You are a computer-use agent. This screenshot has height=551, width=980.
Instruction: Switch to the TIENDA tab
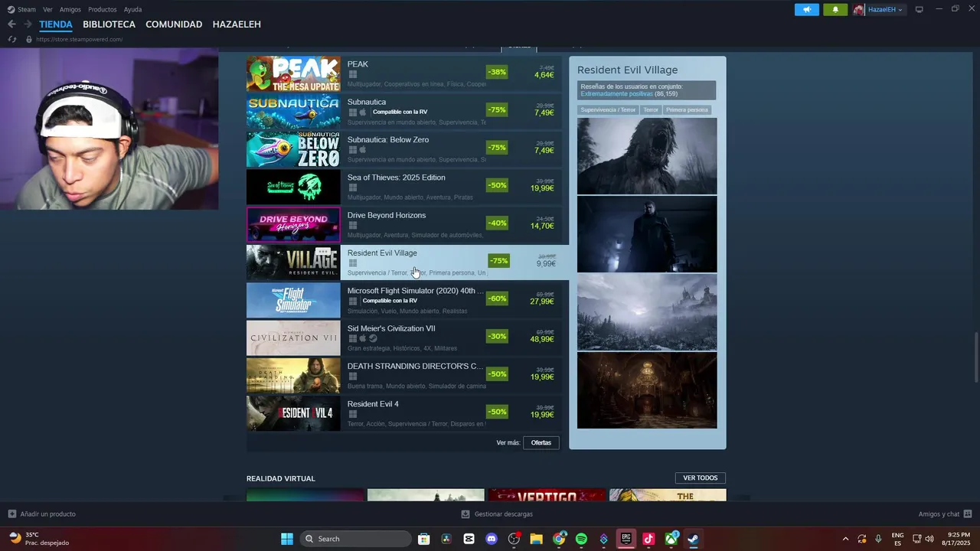[56, 24]
